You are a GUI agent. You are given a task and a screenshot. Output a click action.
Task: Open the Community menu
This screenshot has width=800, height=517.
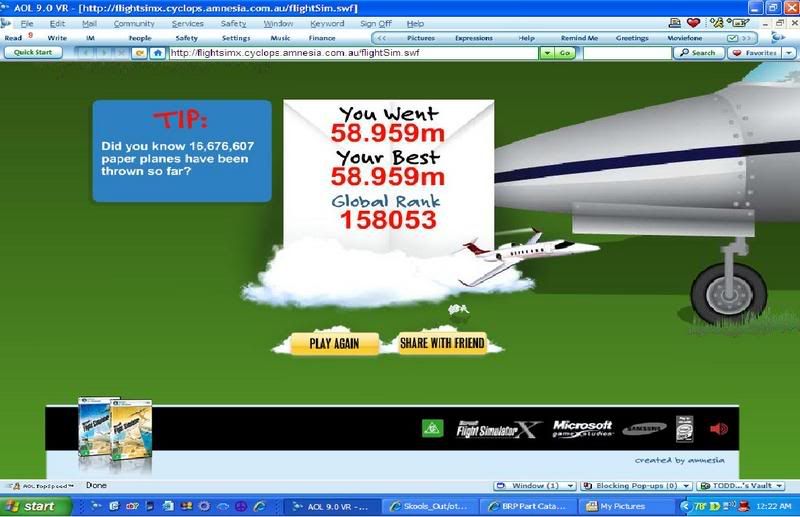[x=134, y=23]
